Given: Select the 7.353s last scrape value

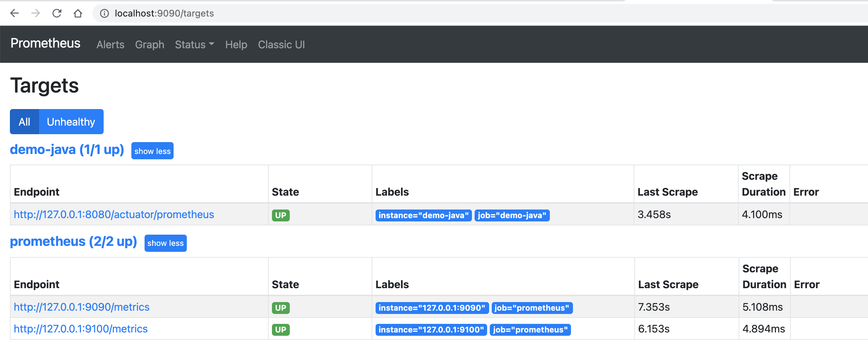Looking at the screenshot, I should pyautogui.click(x=654, y=307).
